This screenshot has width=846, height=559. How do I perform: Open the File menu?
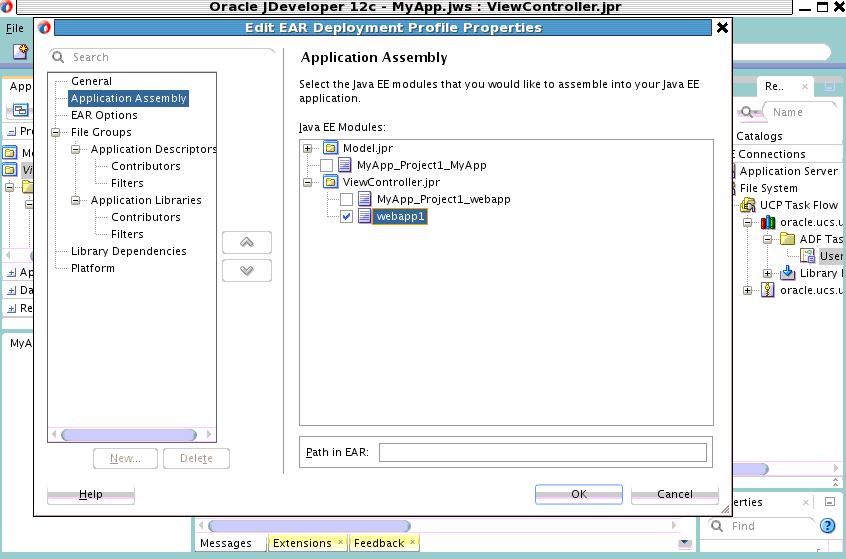pyautogui.click(x=15, y=28)
